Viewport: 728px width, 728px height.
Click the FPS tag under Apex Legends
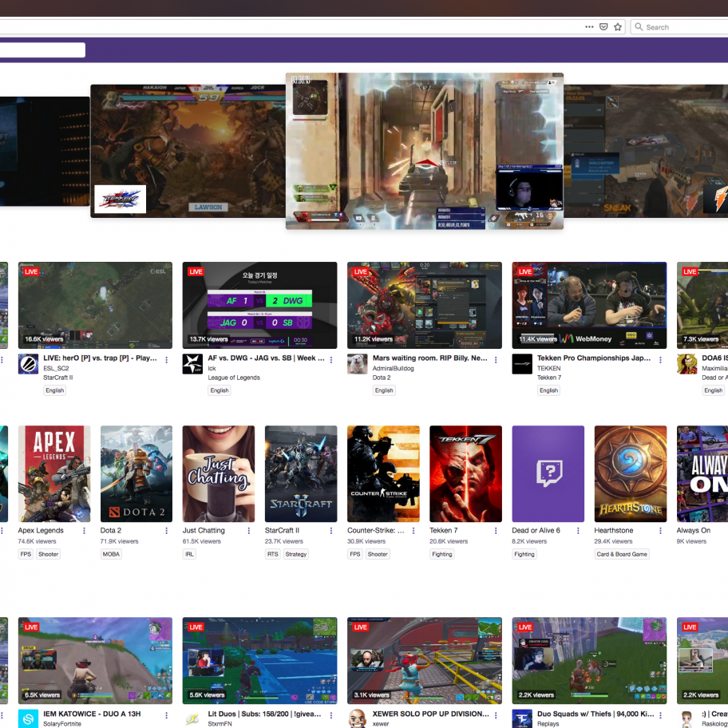(26, 554)
